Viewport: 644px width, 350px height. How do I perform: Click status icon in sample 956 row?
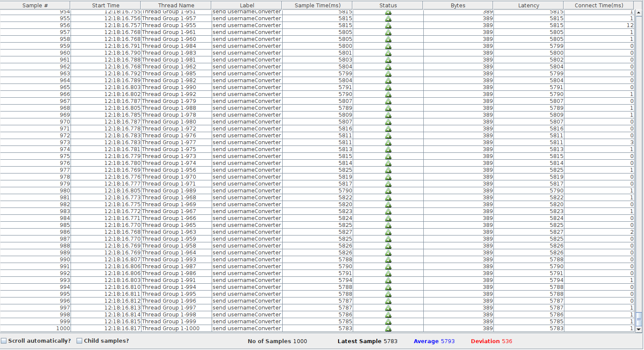388,25
